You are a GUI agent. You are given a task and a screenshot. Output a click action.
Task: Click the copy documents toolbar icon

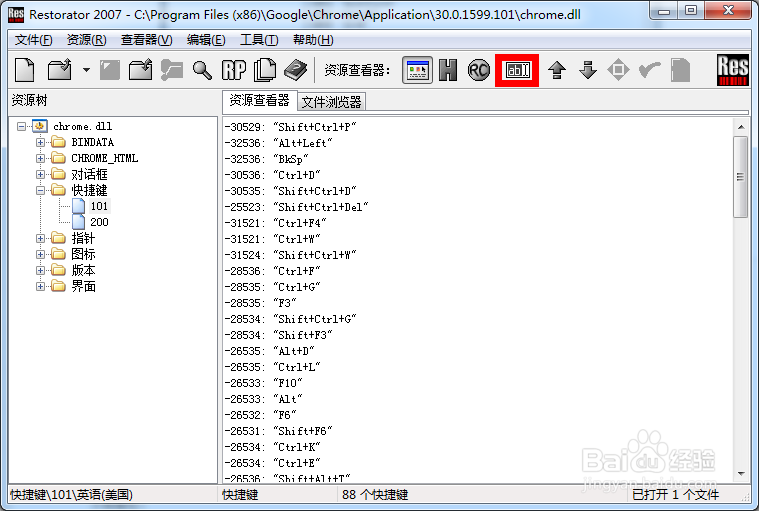(265, 70)
